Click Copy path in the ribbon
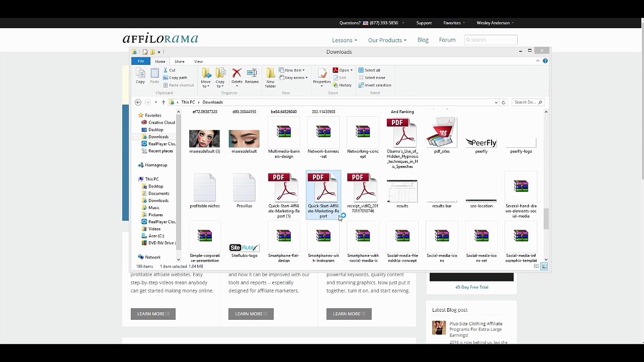Screen dimensions: 644x362 [175, 78]
